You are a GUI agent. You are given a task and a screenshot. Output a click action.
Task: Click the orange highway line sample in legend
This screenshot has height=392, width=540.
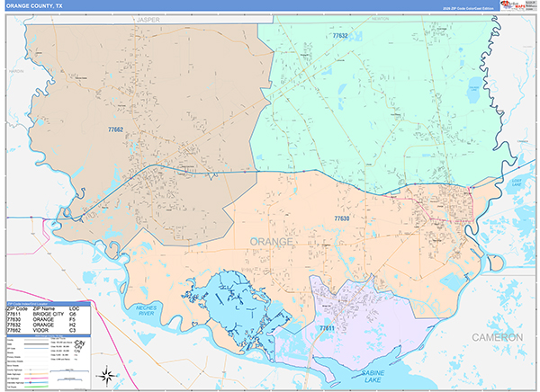click(x=36, y=374)
